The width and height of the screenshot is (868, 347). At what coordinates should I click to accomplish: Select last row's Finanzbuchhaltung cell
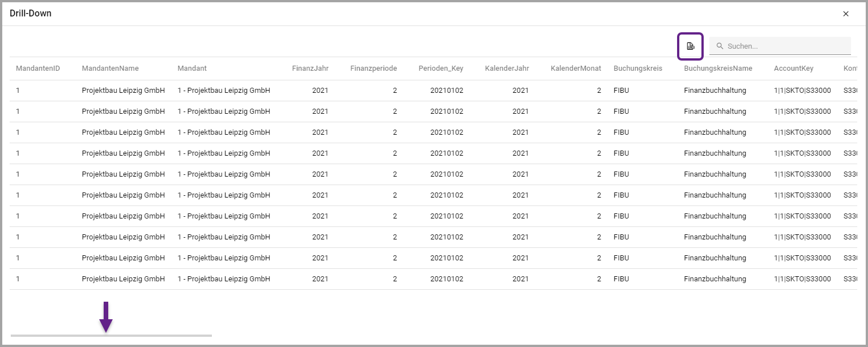715,279
